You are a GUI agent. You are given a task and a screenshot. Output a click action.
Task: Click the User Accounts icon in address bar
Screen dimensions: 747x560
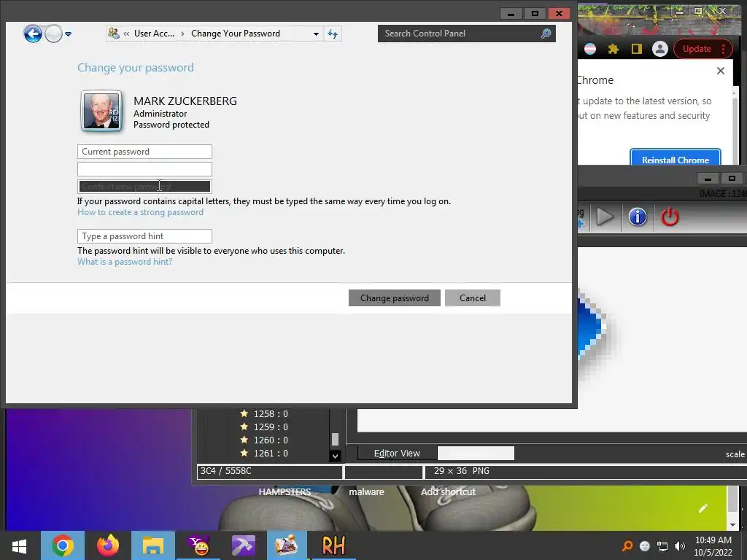click(113, 34)
